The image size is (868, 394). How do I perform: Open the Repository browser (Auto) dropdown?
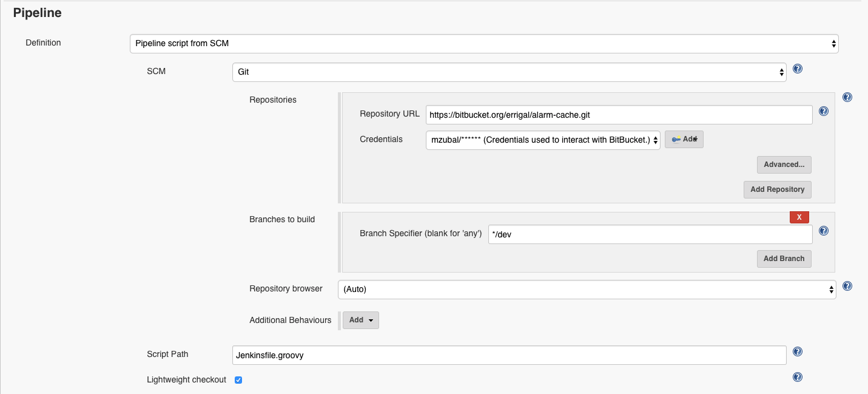pos(587,290)
